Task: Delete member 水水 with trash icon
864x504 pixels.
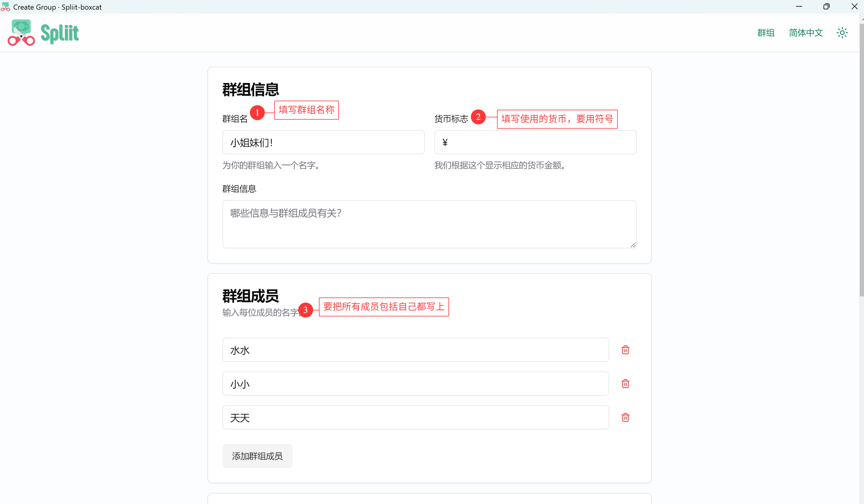Action: [x=626, y=350]
